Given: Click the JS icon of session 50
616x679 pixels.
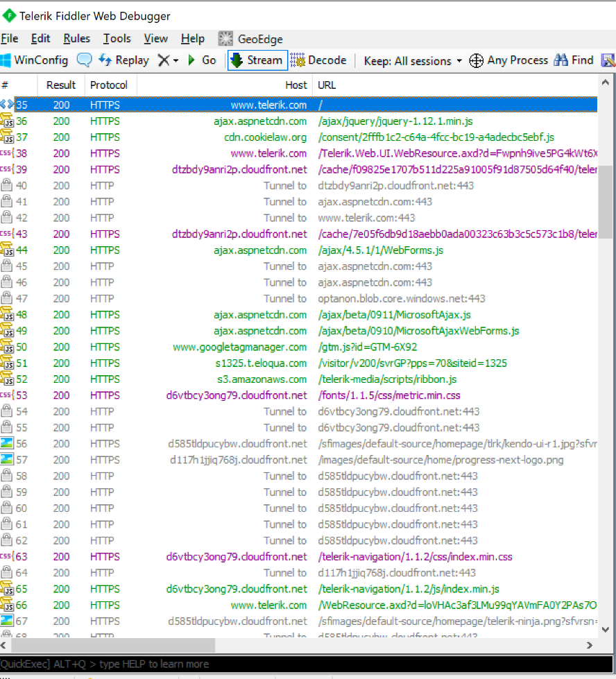Looking at the screenshot, I should tap(7, 346).
